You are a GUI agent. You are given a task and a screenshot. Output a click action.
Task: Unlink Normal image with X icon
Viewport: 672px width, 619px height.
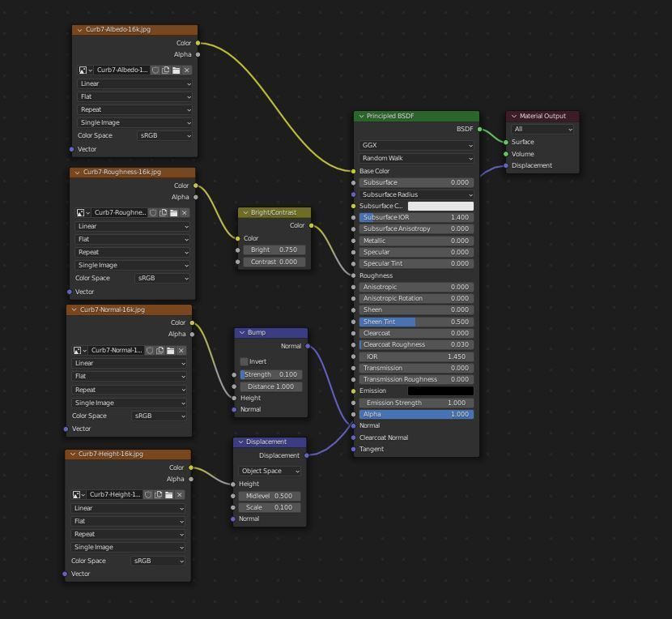181,351
